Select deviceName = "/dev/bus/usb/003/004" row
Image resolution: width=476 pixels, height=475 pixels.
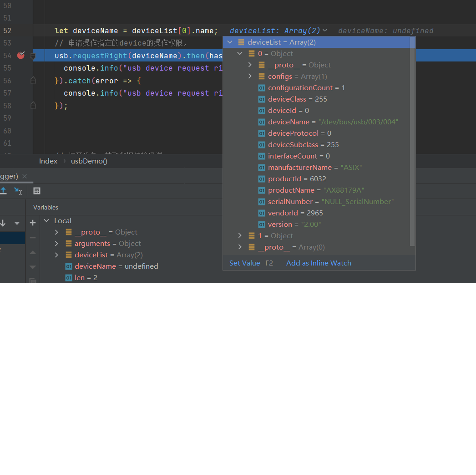point(316,122)
